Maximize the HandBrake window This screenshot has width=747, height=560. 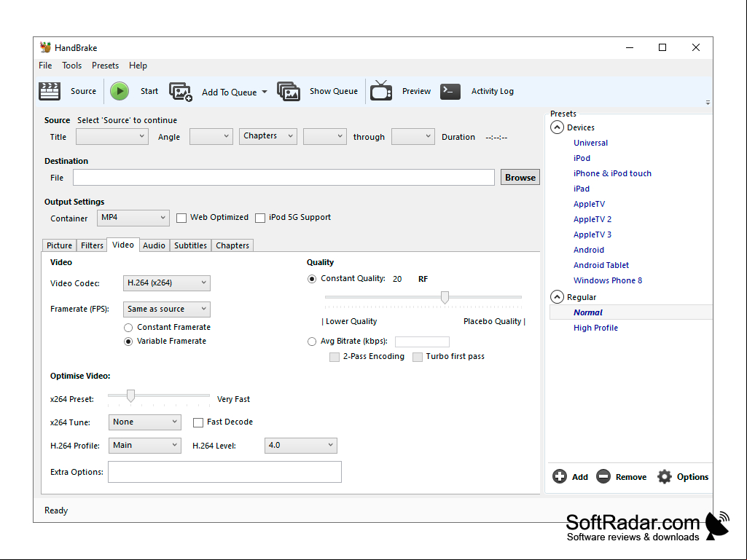click(662, 47)
